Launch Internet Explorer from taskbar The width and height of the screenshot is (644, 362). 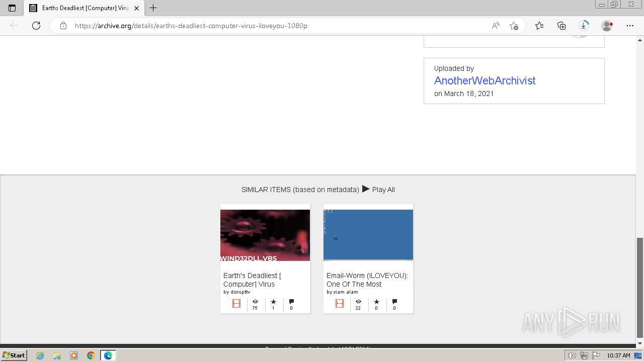click(40, 355)
